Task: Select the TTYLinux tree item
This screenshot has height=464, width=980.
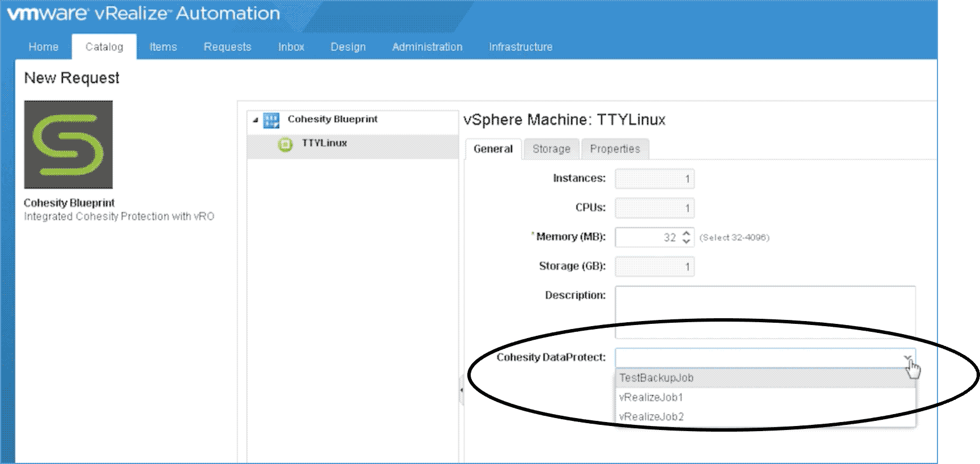Action: (324, 143)
